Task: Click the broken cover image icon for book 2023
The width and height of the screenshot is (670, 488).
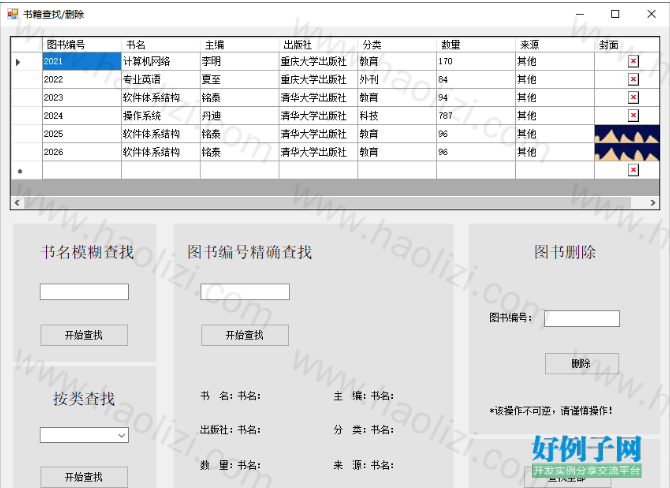Action: [633, 97]
